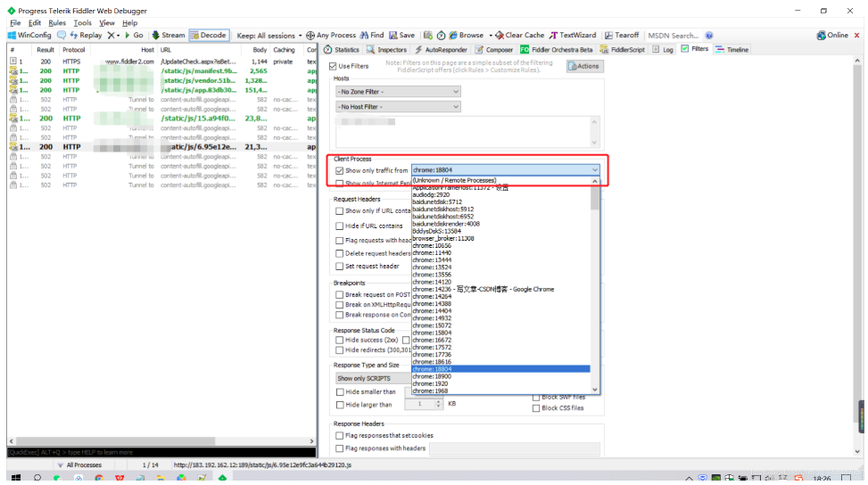Screen dimensions: 868x485
Task: Open the Windows Start menu
Action: click(16, 478)
